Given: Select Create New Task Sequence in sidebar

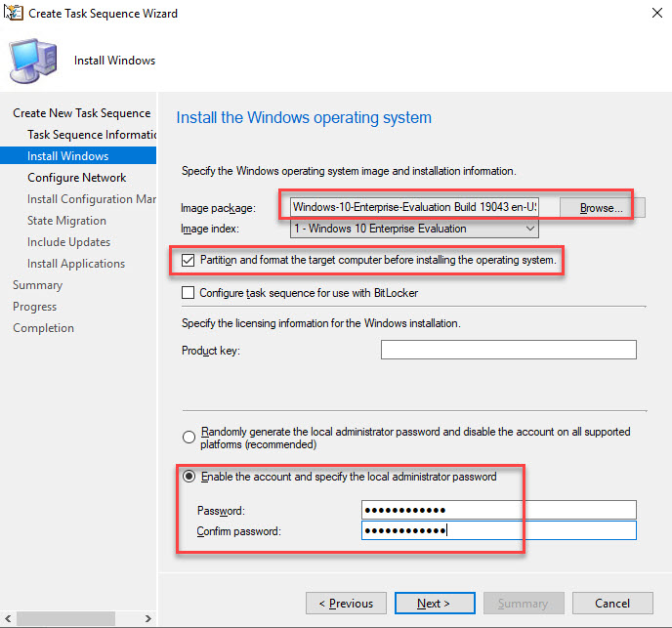Looking at the screenshot, I should [81, 113].
